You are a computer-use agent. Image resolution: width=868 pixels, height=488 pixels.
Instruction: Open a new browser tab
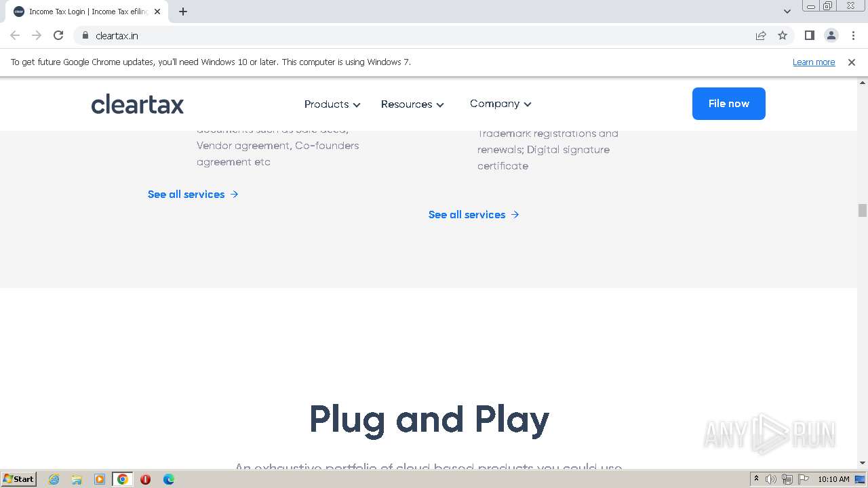pyautogui.click(x=183, y=12)
